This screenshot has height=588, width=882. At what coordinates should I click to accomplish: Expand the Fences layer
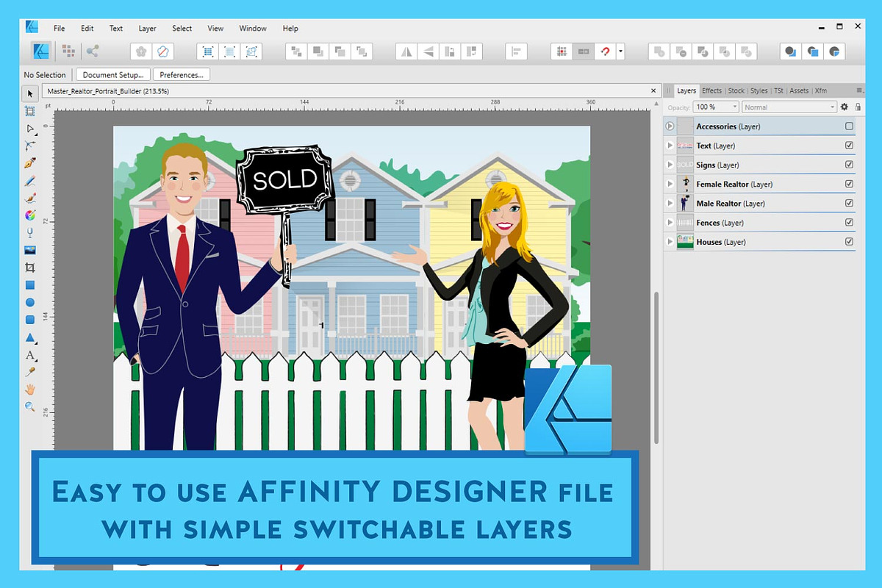pos(670,222)
